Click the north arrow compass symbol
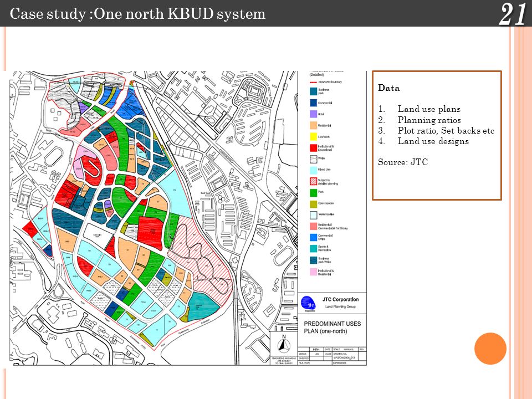This screenshot has height=399, width=532. pyautogui.click(x=284, y=345)
